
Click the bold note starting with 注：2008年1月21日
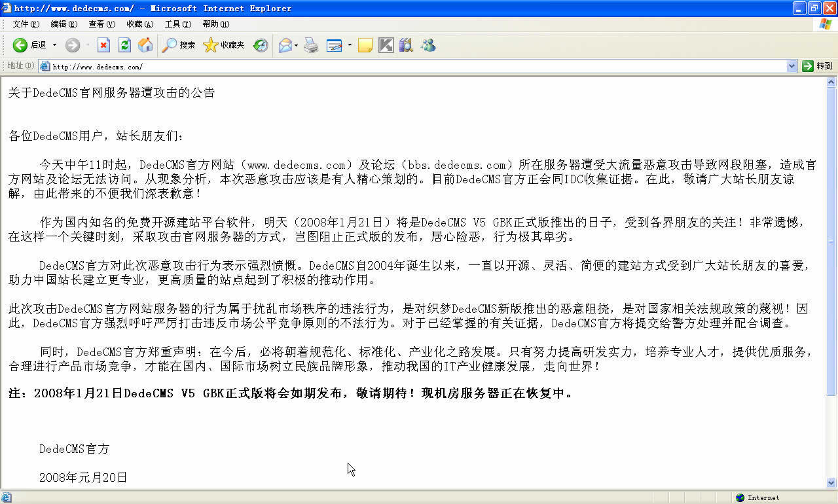(x=290, y=393)
